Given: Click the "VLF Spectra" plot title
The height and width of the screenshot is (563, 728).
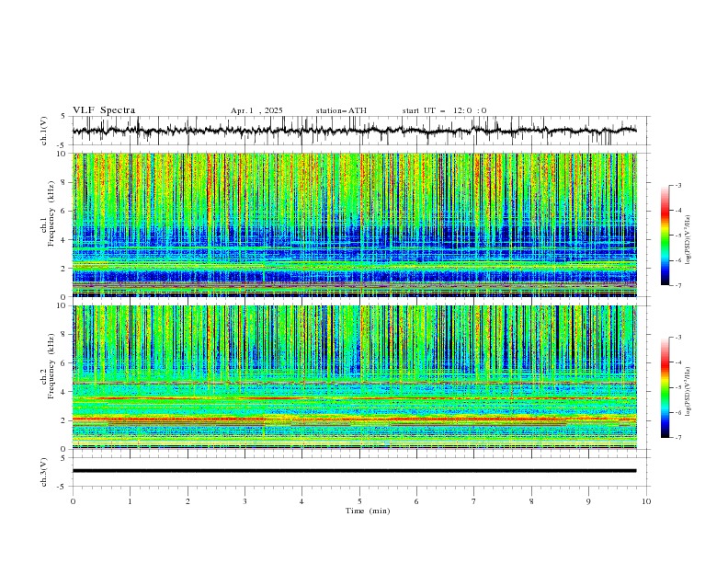Looking at the screenshot, I should click(x=104, y=110).
